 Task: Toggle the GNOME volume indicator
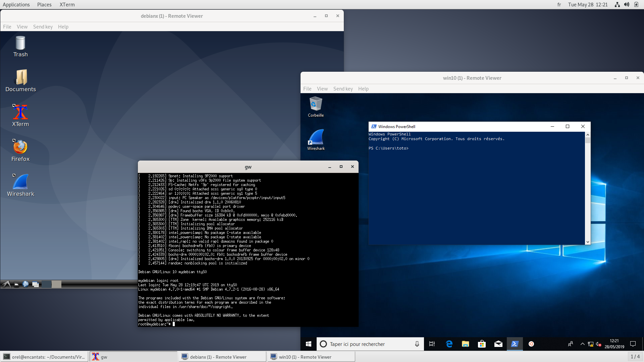click(627, 5)
